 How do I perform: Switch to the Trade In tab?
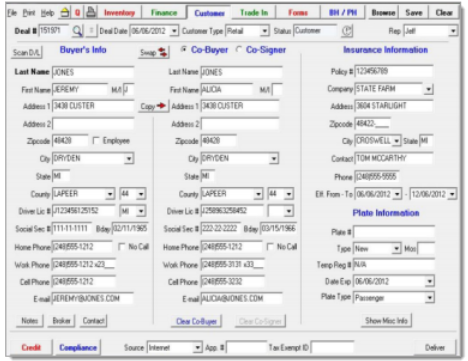254,13
